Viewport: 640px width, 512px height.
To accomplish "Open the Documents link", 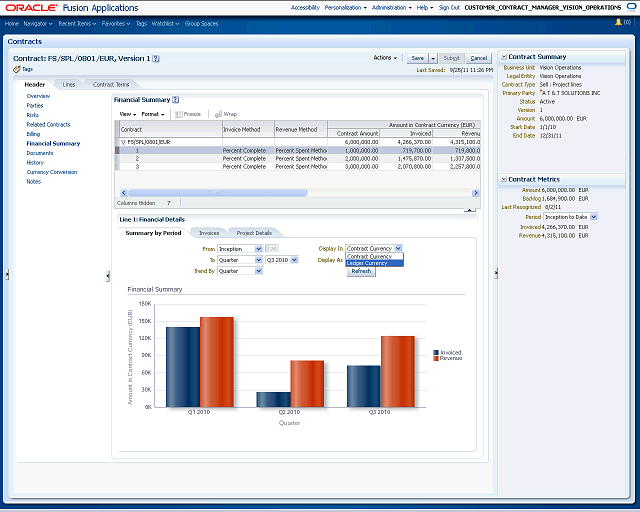I will pyautogui.click(x=40, y=153).
